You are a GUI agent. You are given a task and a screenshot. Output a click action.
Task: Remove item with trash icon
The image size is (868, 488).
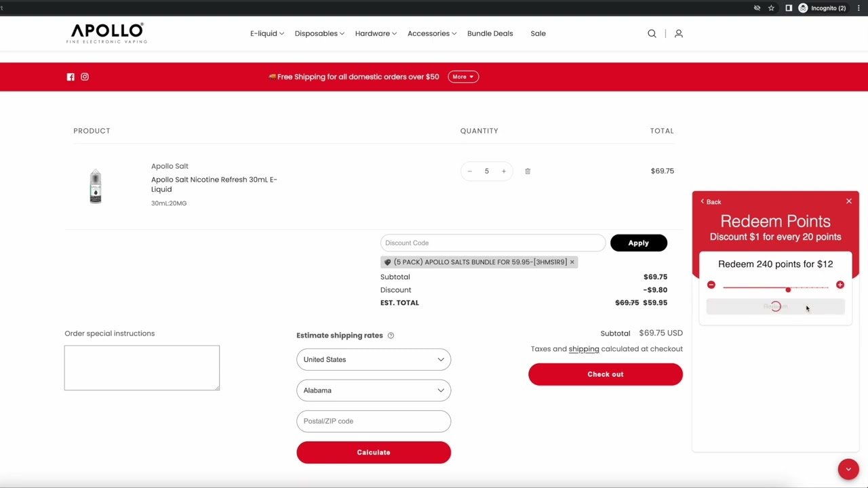(x=528, y=171)
